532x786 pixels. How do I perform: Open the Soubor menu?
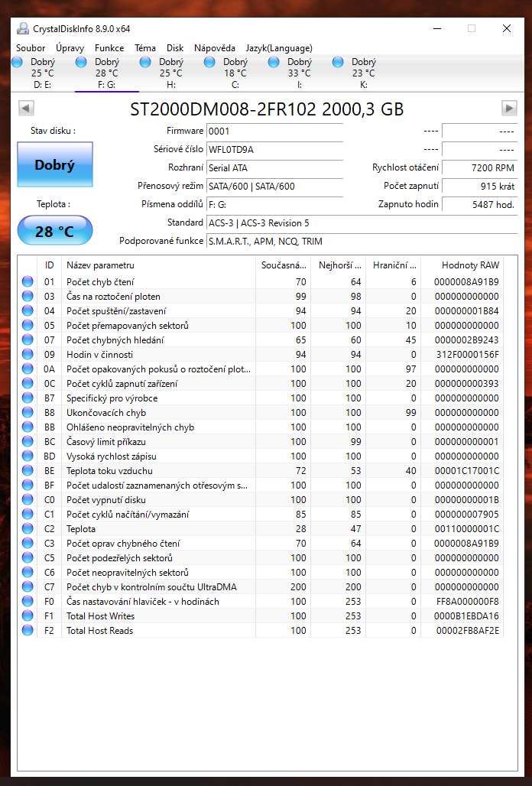pos(31,48)
